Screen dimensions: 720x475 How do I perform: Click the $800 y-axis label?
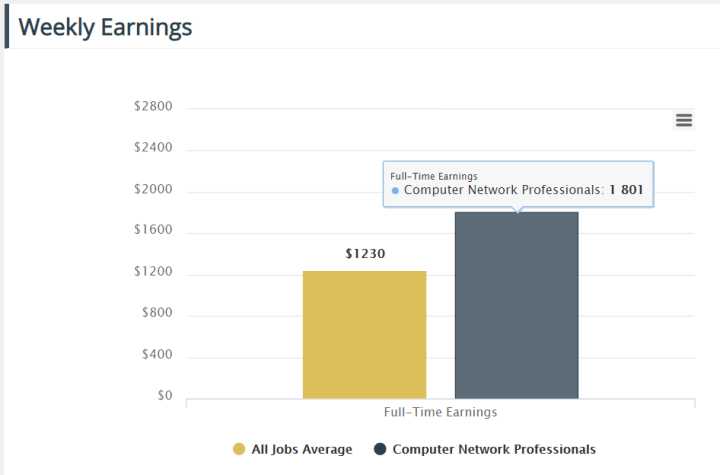[x=157, y=312]
